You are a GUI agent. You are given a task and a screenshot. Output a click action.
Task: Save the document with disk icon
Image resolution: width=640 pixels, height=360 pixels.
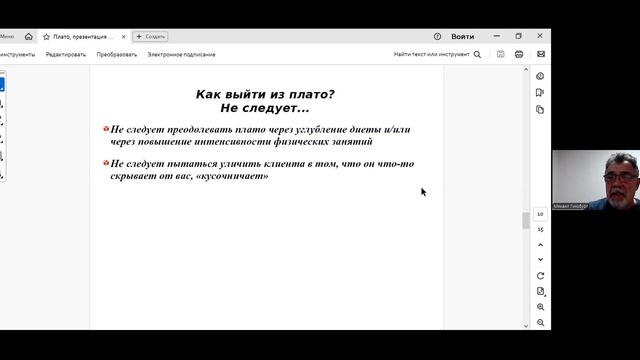tap(500, 54)
